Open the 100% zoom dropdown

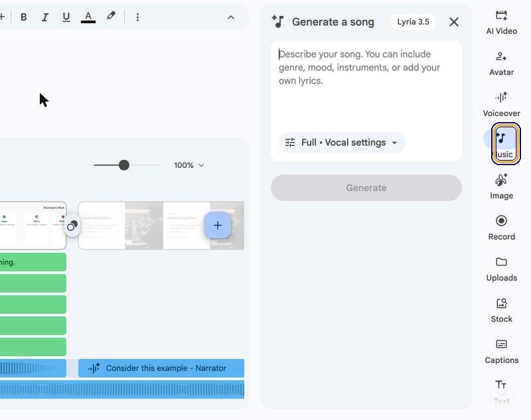tap(189, 165)
